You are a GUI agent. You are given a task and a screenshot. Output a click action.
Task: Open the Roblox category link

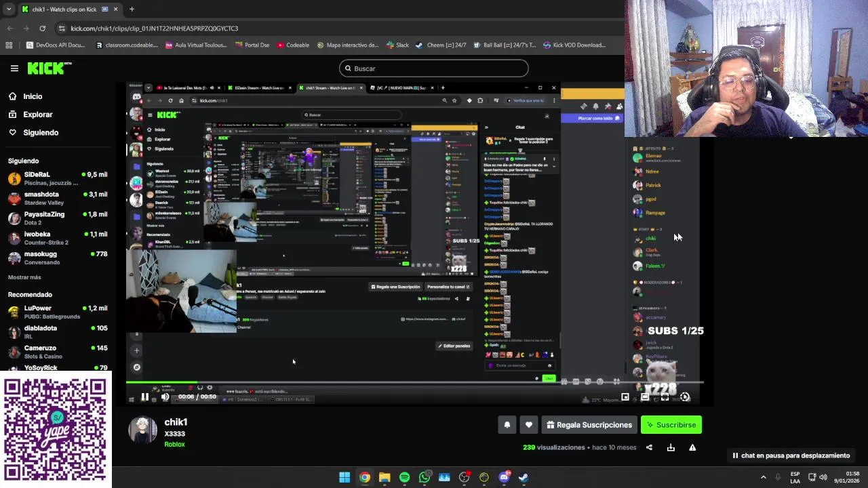[174, 445]
